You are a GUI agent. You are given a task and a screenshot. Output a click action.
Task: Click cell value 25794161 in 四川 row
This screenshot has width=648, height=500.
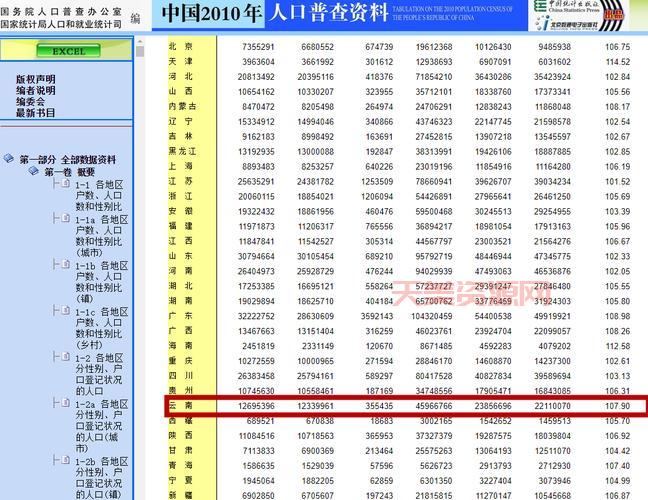pyautogui.click(x=315, y=376)
